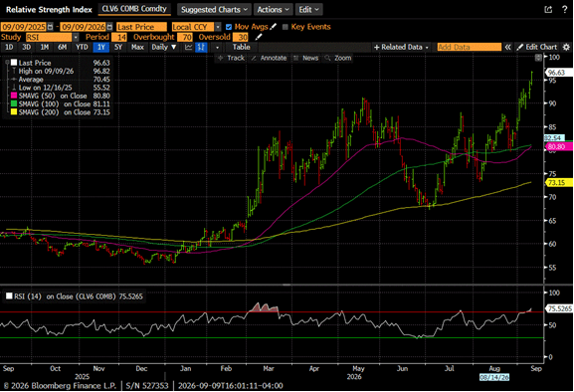Click the SMAVG (50) magenta color swatch
The width and height of the screenshot is (574, 392).
pos(14,96)
